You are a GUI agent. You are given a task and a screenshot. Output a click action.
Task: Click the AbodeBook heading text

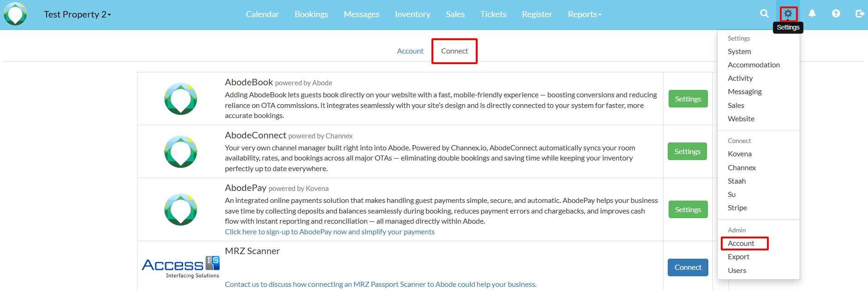tap(249, 82)
